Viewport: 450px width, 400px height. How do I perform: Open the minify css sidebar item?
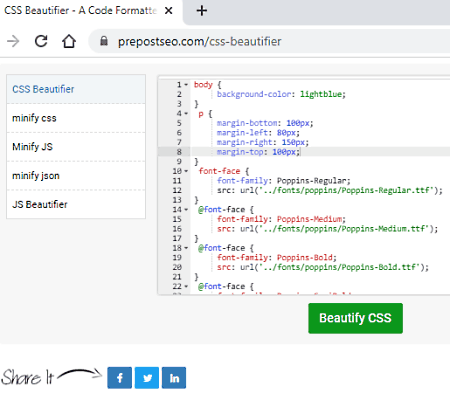(76, 118)
